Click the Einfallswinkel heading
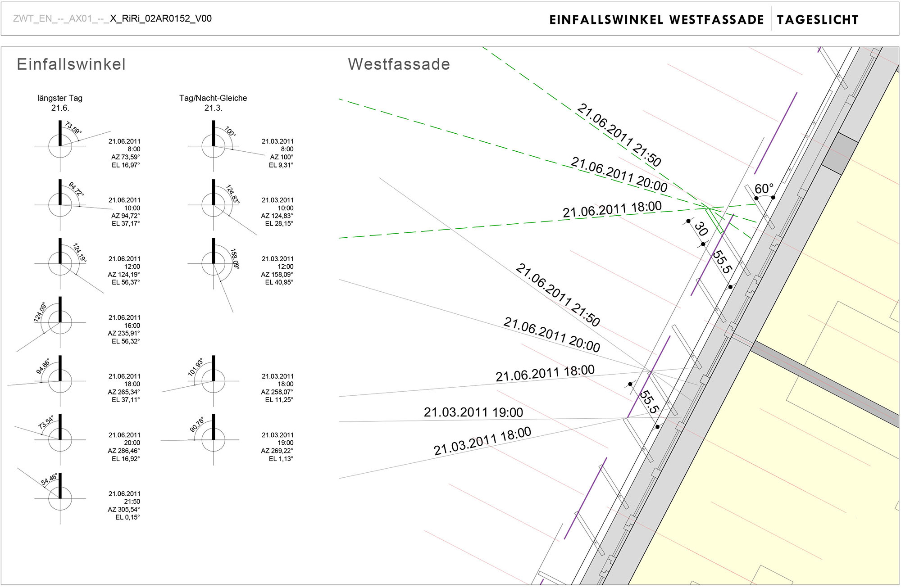 click(x=71, y=64)
